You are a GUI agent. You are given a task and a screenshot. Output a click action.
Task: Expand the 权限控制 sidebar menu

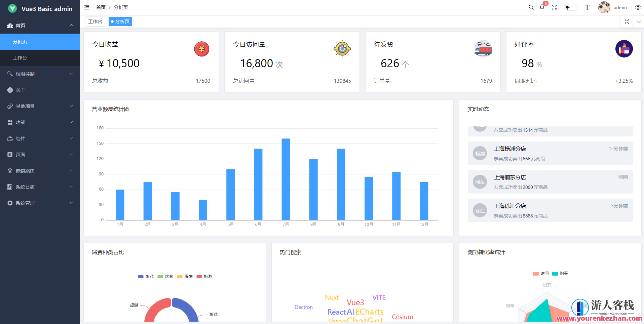(40, 74)
